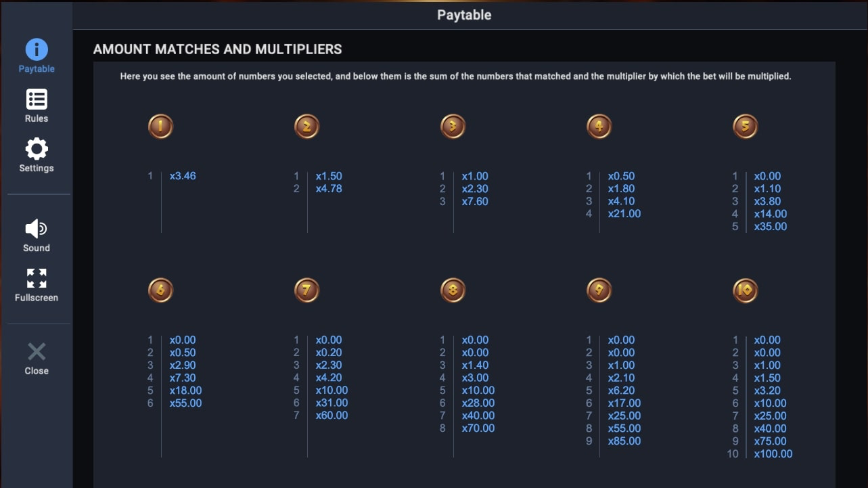The image size is (868, 488).
Task: Toggle Fullscreen mode
Action: (x=36, y=278)
